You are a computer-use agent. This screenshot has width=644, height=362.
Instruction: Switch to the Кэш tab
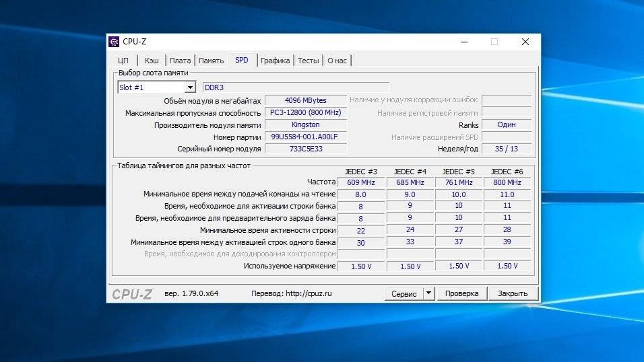click(x=152, y=61)
